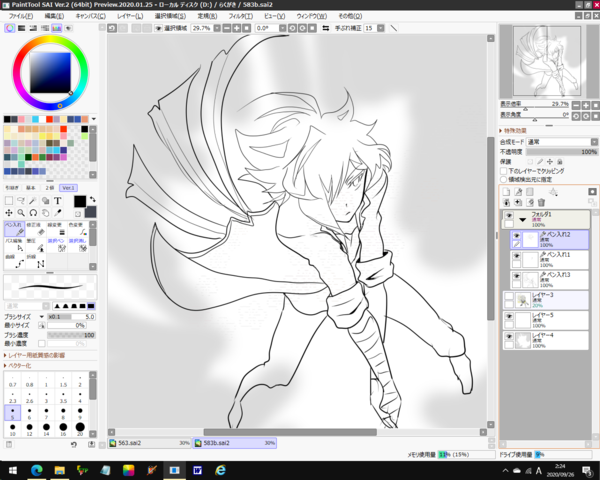Screen dimensions: 600x480
Task: Activate the magic wand tool
Action: click(33, 201)
